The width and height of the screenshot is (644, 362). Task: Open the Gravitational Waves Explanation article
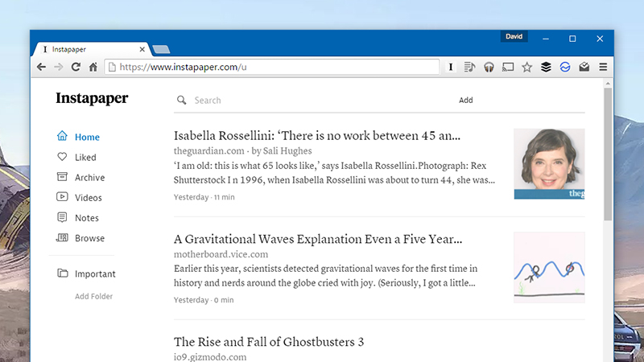pos(318,239)
